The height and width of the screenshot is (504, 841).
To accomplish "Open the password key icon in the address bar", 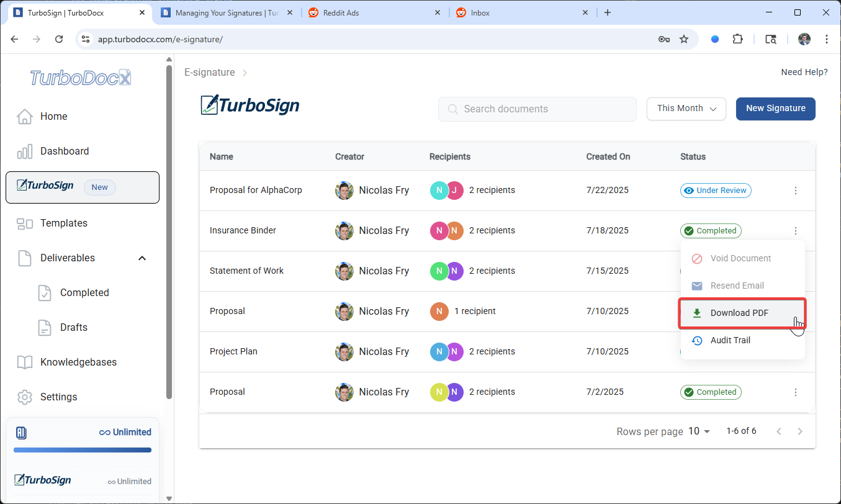I will click(663, 39).
